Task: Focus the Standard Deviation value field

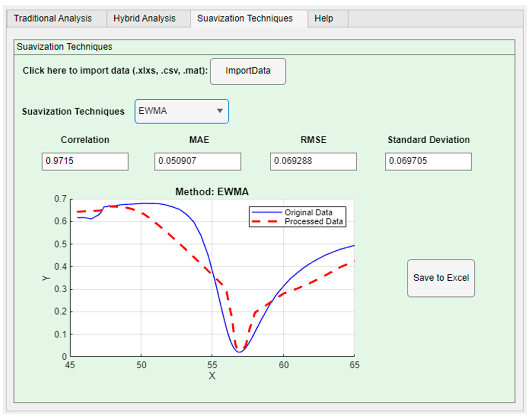Action: pyautogui.click(x=428, y=161)
